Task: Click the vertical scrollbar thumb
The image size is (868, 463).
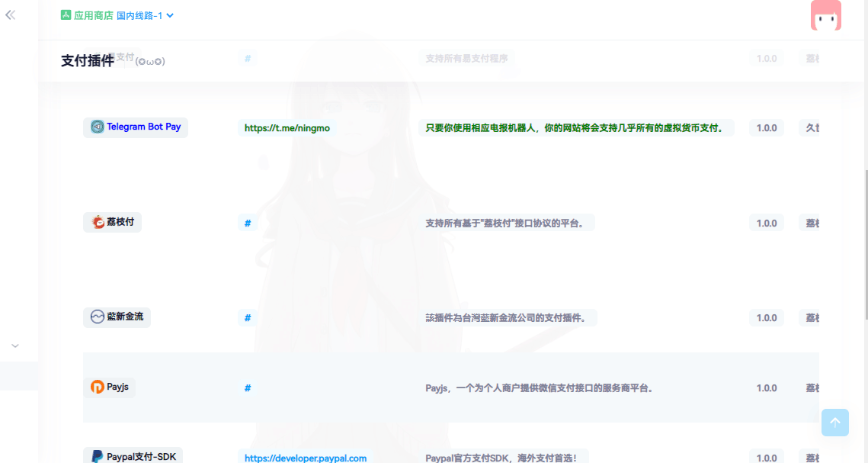Action: pyautogui.click(x=866, y=245)
